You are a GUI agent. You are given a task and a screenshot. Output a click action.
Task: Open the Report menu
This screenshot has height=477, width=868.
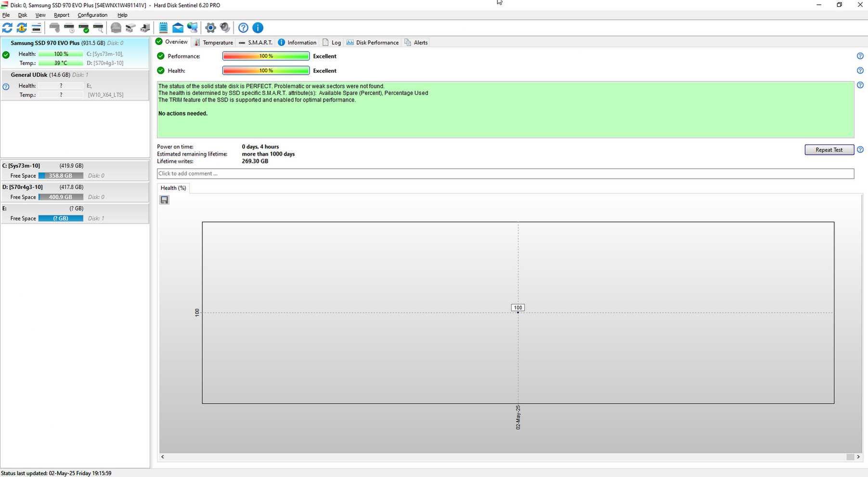62,15
